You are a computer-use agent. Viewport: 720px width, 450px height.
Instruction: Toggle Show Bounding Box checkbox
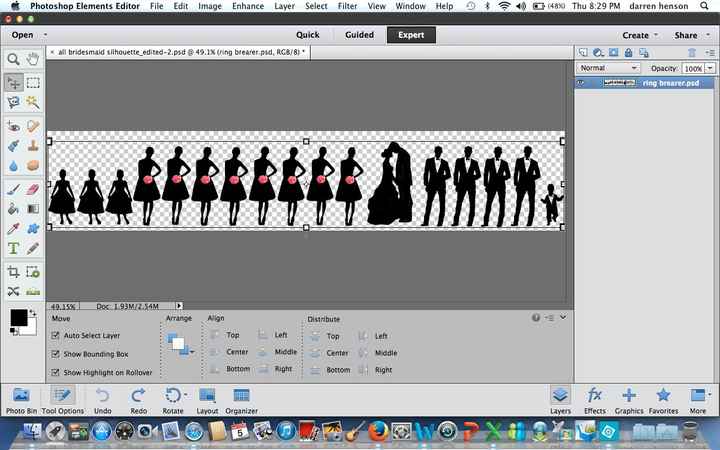pyautogui.click(x=56, y=354)
